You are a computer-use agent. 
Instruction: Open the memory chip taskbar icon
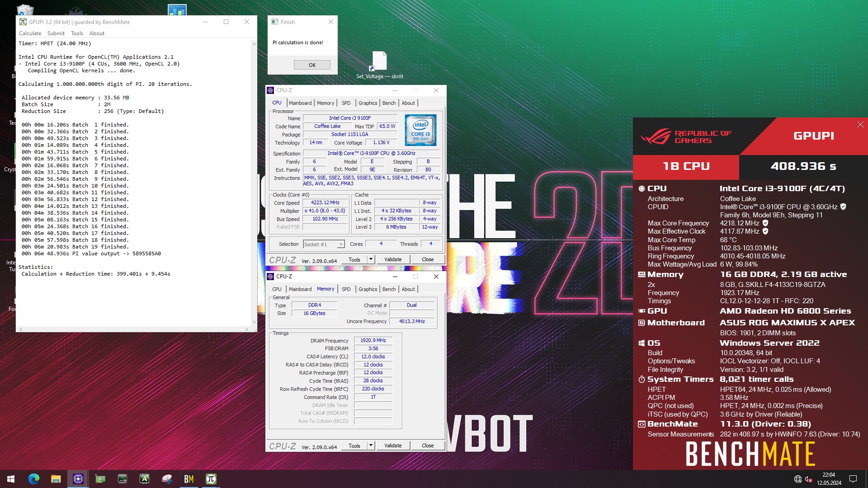(x=122, y=479)
